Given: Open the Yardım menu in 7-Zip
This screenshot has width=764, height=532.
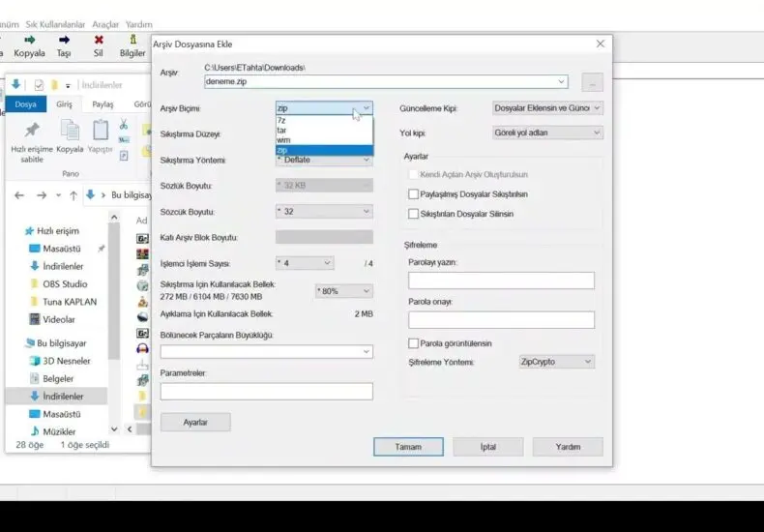Looking at the screenshot, I should (x=139, y=24).
